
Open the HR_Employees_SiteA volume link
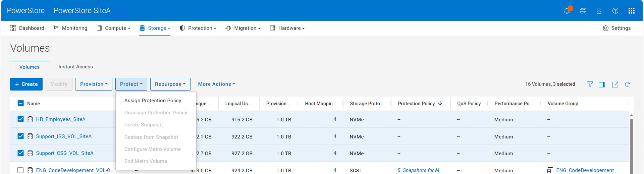(61, 119)
